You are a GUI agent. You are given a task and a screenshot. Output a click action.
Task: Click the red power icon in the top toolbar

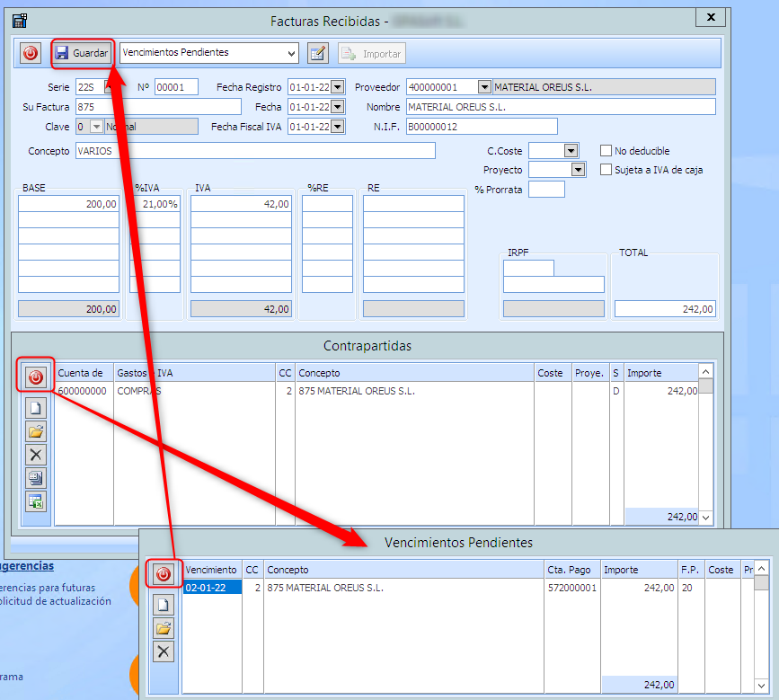click(31, 54)
